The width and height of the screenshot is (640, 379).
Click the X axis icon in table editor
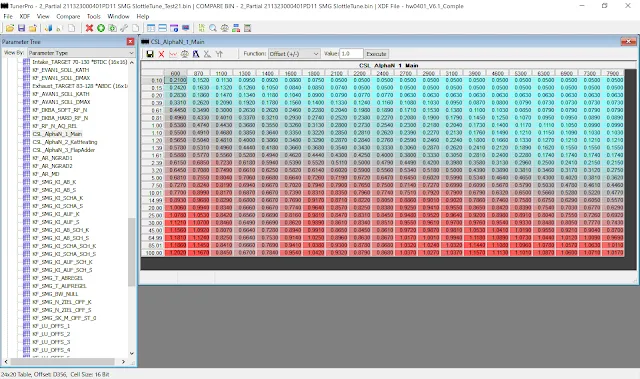click(207, 54)
